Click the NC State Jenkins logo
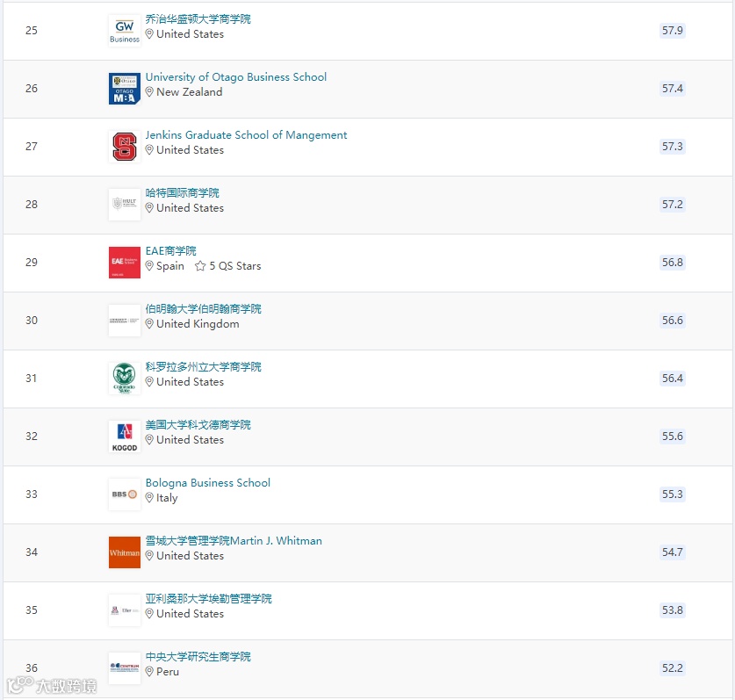Image resolution: width=735 pixels, height=700 pixels. 125,147
